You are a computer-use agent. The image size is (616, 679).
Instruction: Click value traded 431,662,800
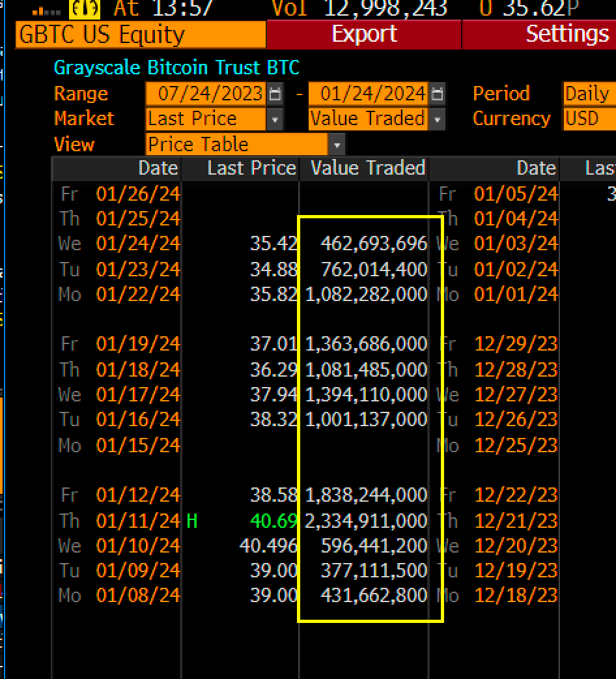tap(374, 596)
